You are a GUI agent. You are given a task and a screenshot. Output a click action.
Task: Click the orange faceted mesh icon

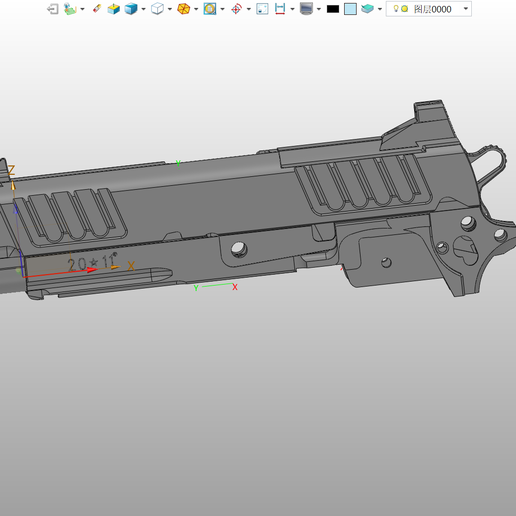184,9
